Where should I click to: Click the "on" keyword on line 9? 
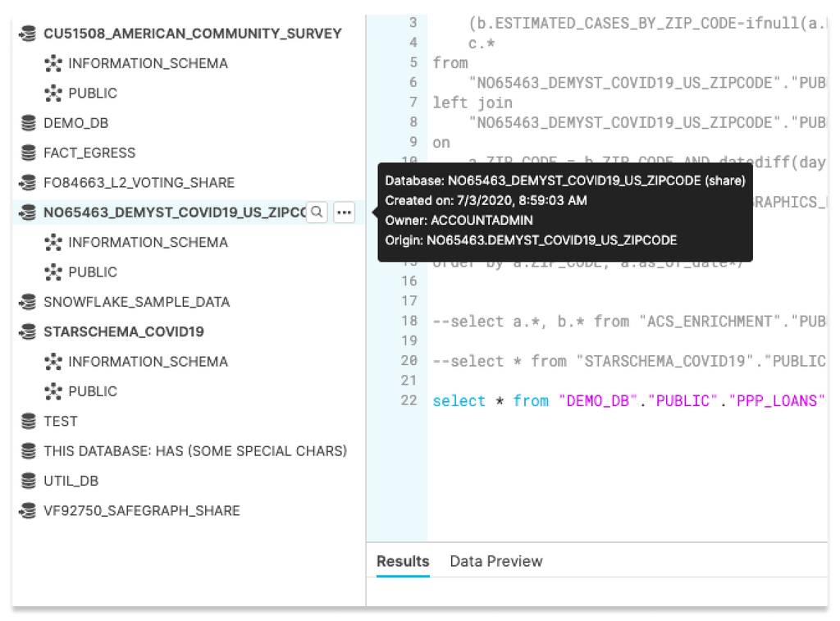(441, 143)
